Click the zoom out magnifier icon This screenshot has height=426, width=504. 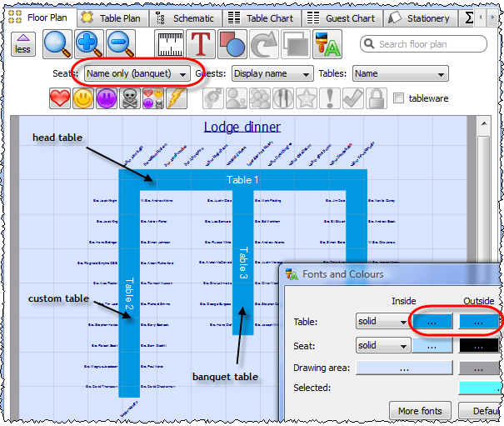[121, 44]
